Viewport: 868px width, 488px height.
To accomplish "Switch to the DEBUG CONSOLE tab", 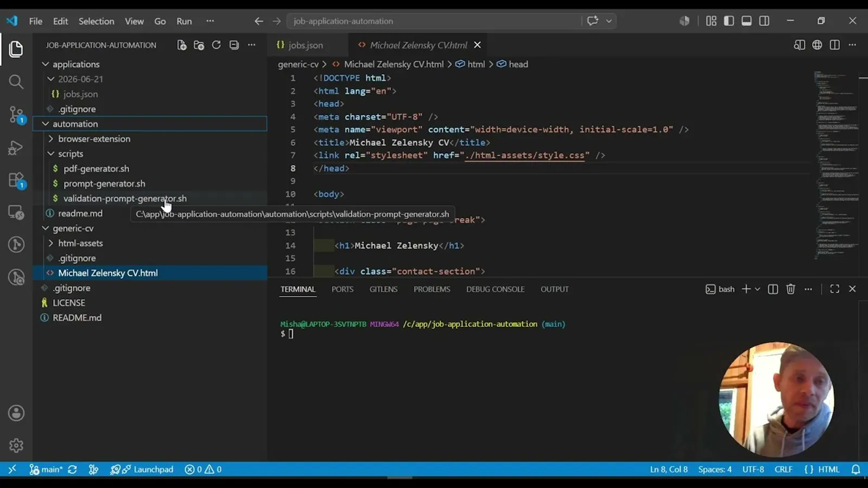I will coord(495,289).
